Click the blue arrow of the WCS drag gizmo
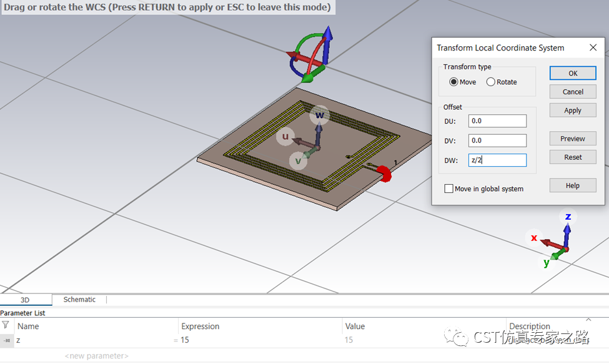The height and width of the screenshot is (364, 609). pyautogui.click(x=327, y=44)
